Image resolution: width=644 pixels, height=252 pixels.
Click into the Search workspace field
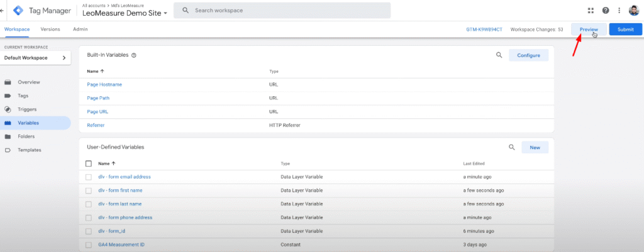click(282, 10)
